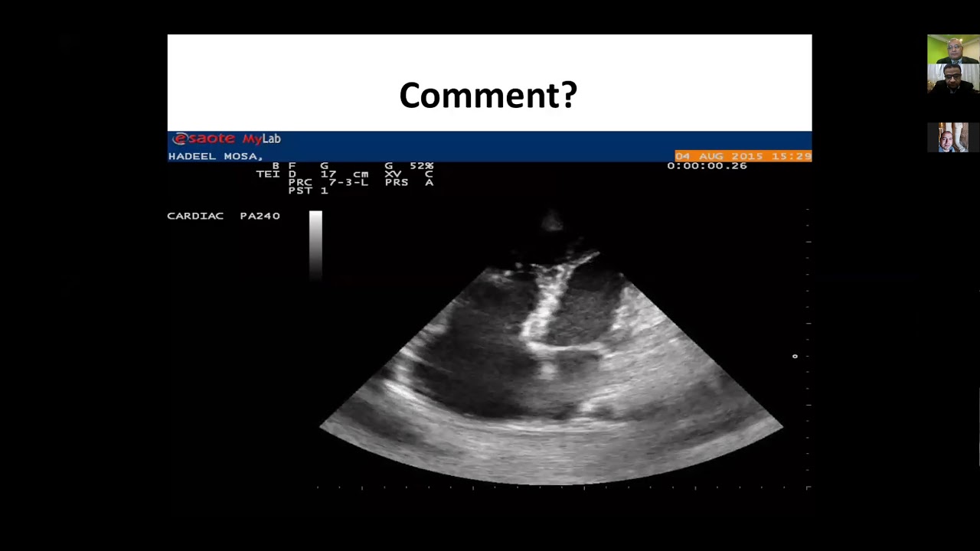This screenshot has width=980, height=551.
Task: Select the top participant video with green wall
Action: coord(953,48)
